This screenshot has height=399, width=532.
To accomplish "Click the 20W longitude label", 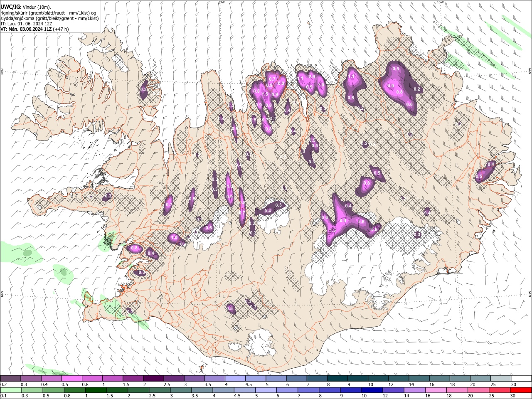I will (x=221, y=2).
